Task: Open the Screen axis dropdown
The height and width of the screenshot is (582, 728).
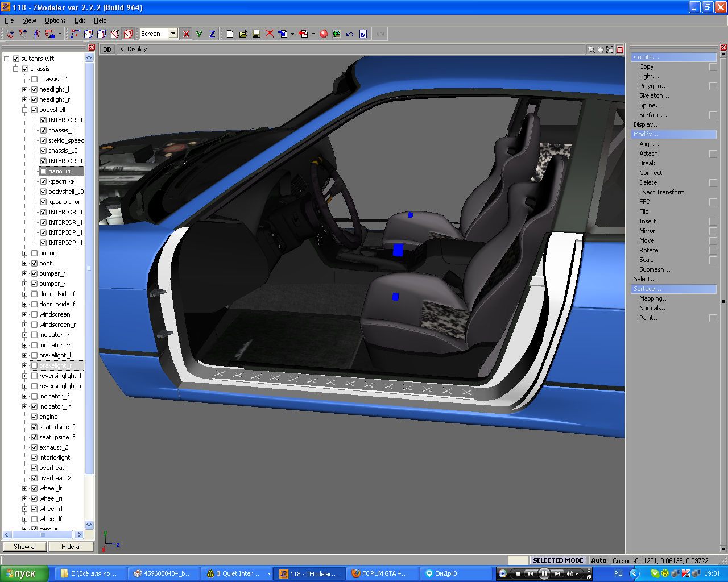Action: click(173, 34)
